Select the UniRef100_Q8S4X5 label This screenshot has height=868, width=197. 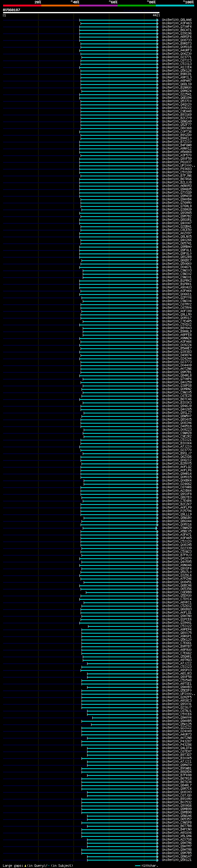click(176, 419)
